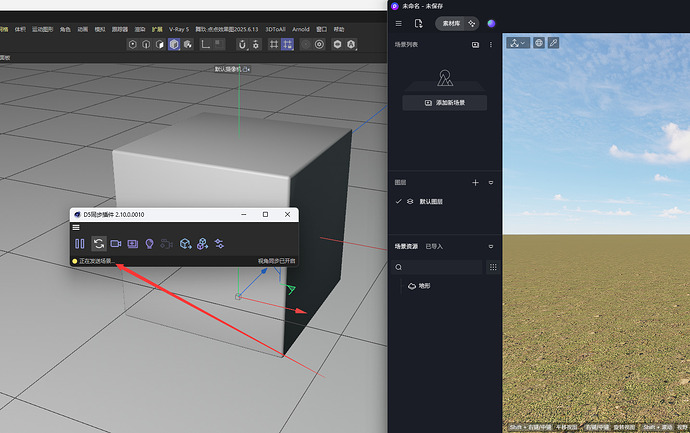Pause sync in the D5 plugin
690x433 pixels.
[79, 243]
